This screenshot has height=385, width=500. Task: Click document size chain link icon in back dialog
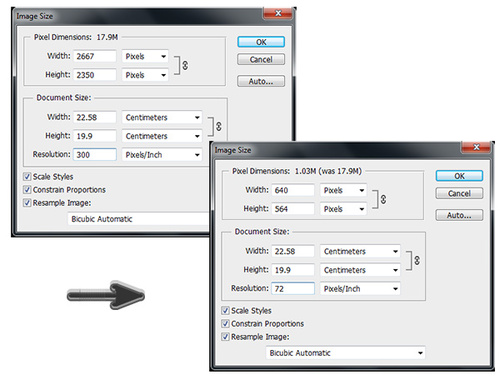tap(219, 126)
